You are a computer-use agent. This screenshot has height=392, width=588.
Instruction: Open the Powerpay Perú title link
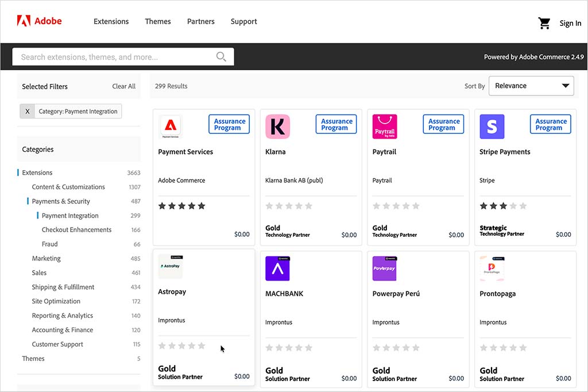click(x=396, y=294)
